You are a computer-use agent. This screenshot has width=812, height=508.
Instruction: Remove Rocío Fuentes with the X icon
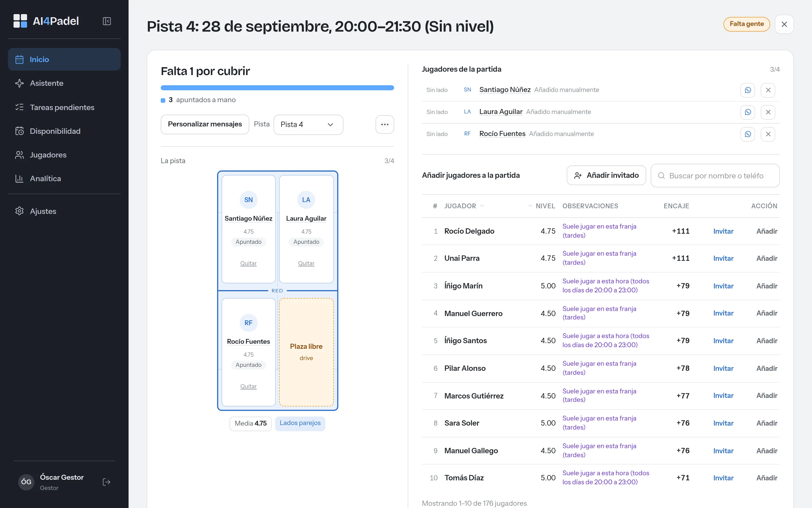pos(768,134)
